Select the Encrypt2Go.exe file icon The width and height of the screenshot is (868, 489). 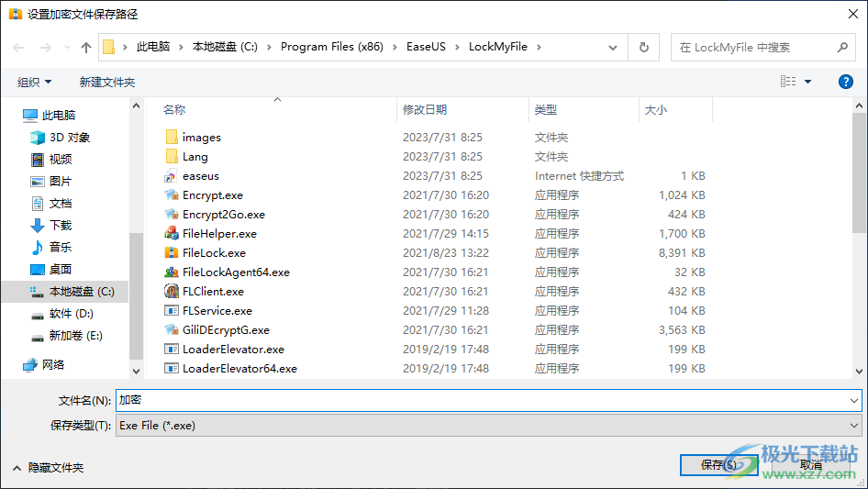click(171, 215)
